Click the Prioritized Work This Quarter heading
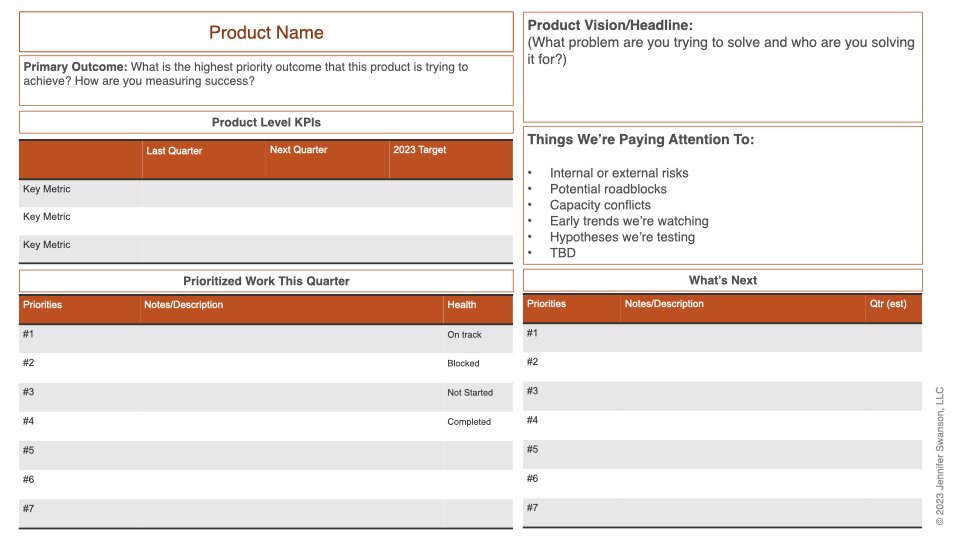960x540 pixels. tap(266, 281)
